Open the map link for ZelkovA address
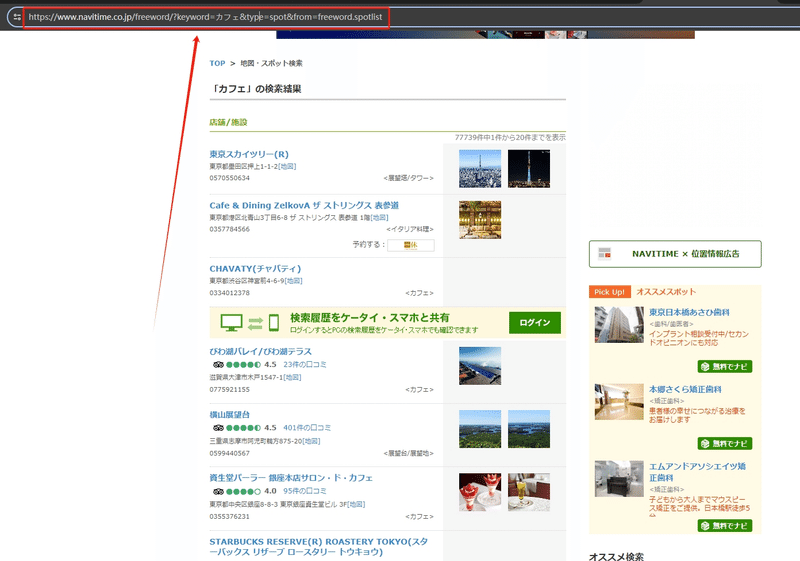Screen dimensions: 800x561 click(x=379, y=217)
